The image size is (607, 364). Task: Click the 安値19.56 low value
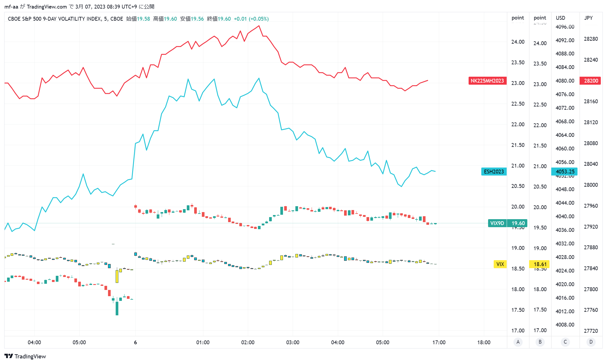click(192, 19)
